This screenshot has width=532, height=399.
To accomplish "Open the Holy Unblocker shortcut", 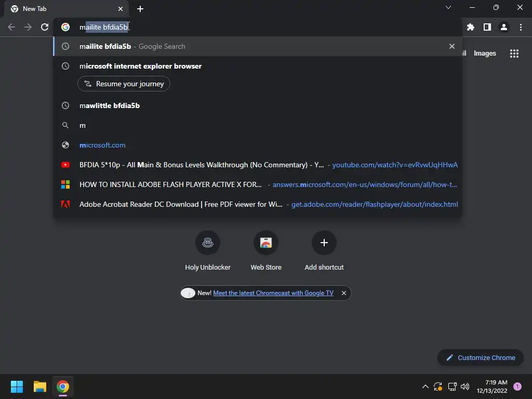I will 208,250.
